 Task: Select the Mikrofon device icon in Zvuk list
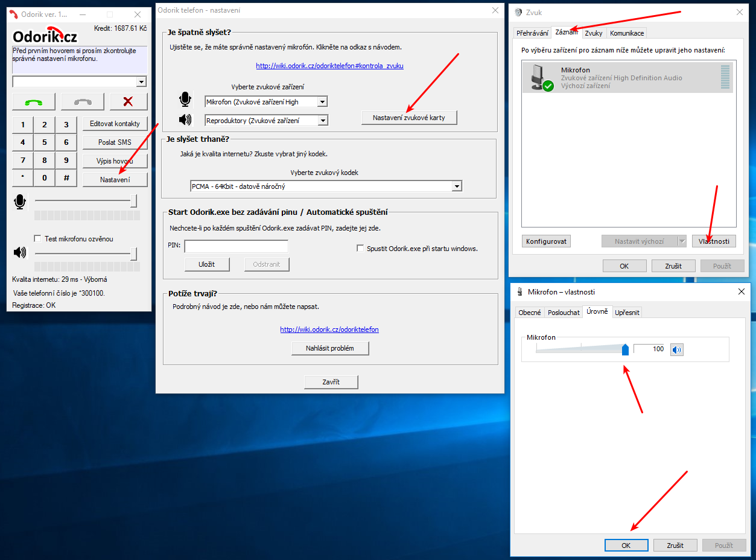pos(542,78)
